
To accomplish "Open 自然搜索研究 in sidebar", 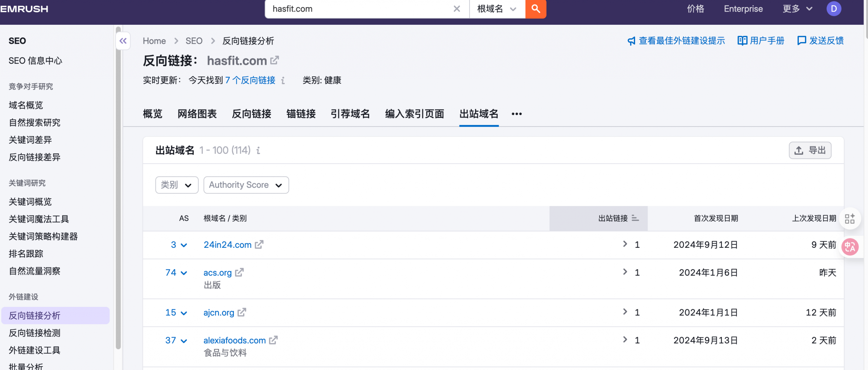I will coord(35,123).
